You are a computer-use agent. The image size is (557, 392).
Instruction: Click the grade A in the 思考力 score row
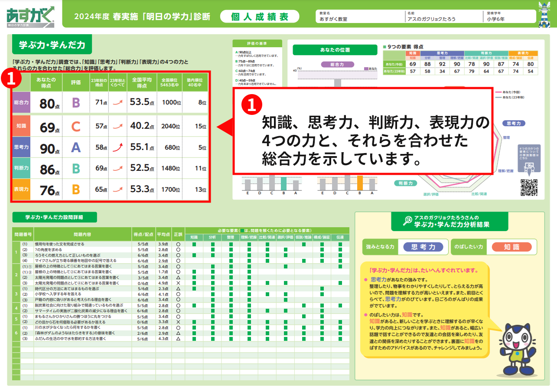click(76, 148)
